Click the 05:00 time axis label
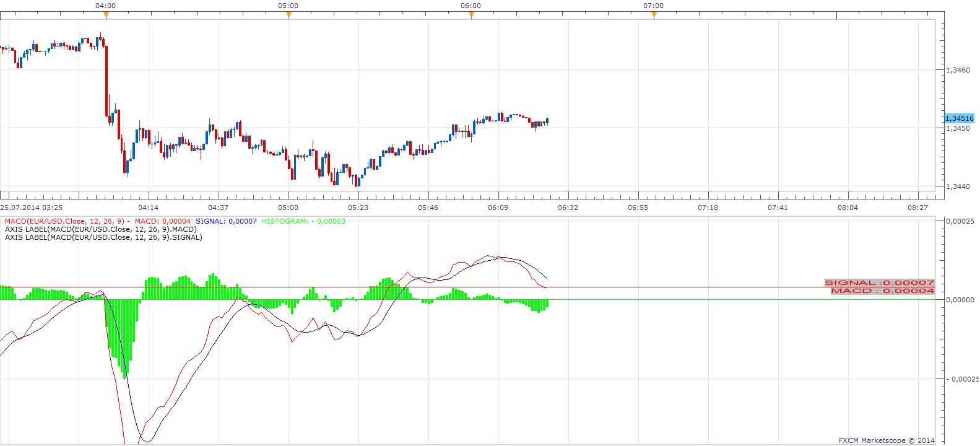The image size is (980, 446). [x=288, y=208]
